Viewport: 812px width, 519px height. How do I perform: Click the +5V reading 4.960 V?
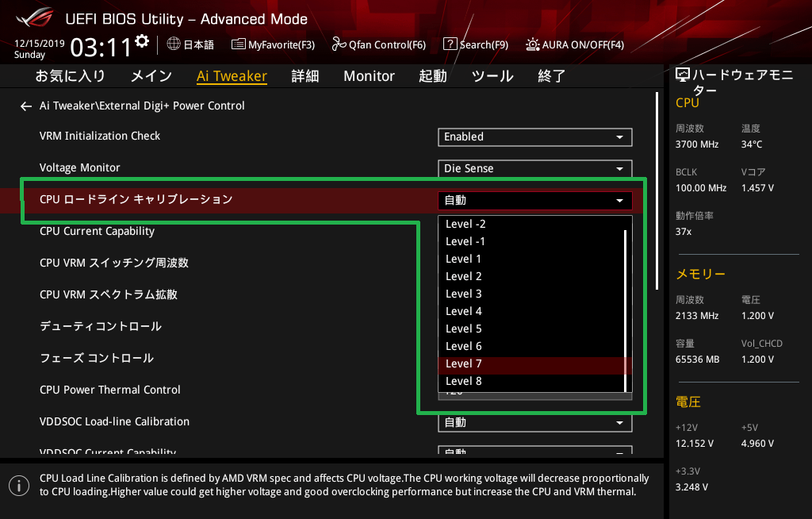(x=757, y=444)
